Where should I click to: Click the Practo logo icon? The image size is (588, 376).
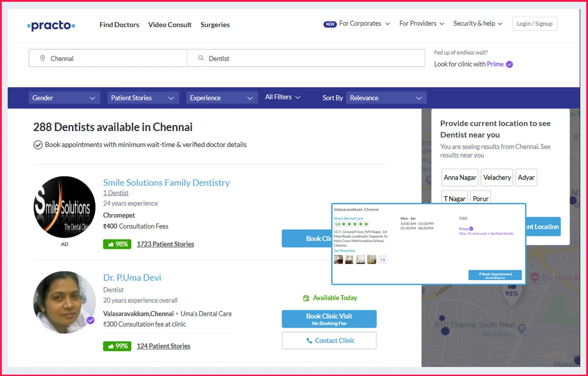(x=51, y=25)
